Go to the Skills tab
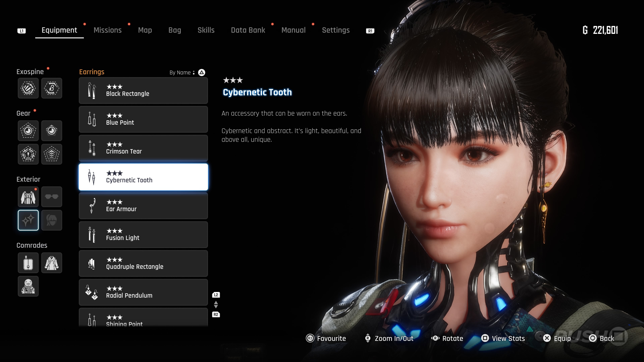Screen dimensions: 644x362 [206, 30]
